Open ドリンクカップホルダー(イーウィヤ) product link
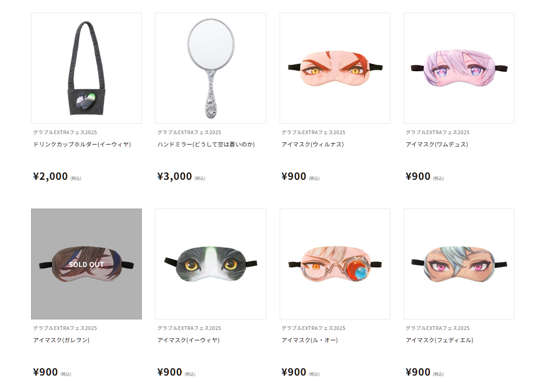The image size is (536, 392). click(82, 144)
